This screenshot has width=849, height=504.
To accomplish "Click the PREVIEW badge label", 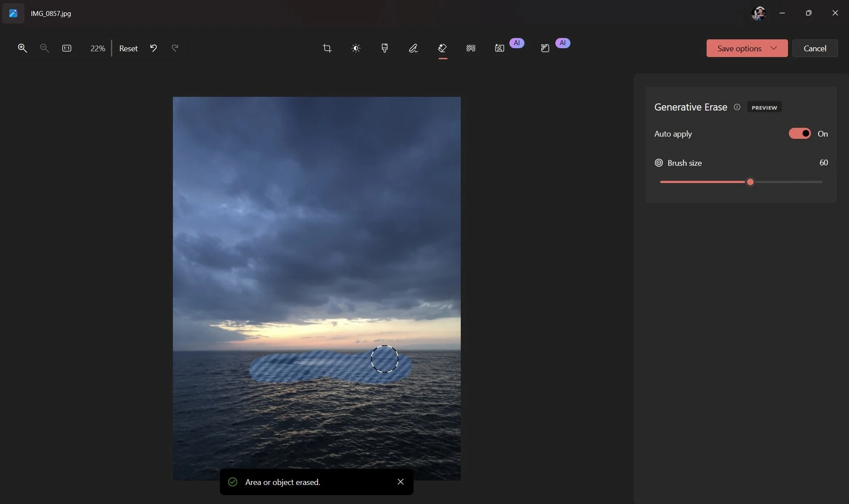I will (764, 107).
